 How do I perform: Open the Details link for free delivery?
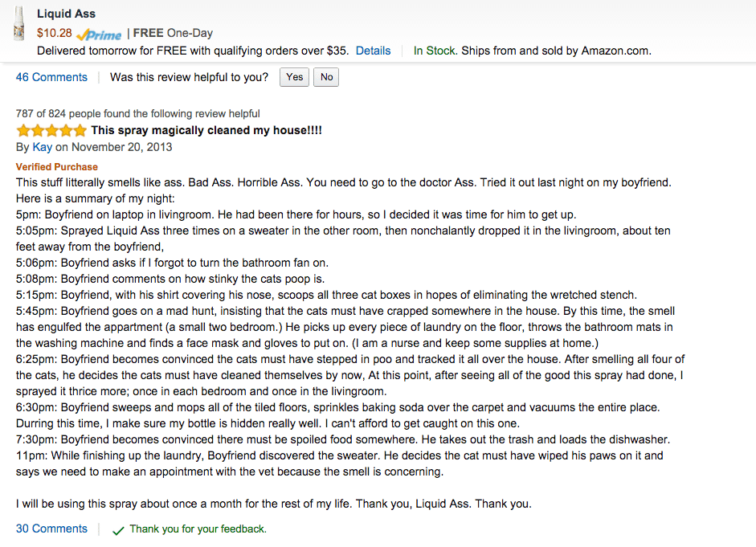tap(373, 51)
